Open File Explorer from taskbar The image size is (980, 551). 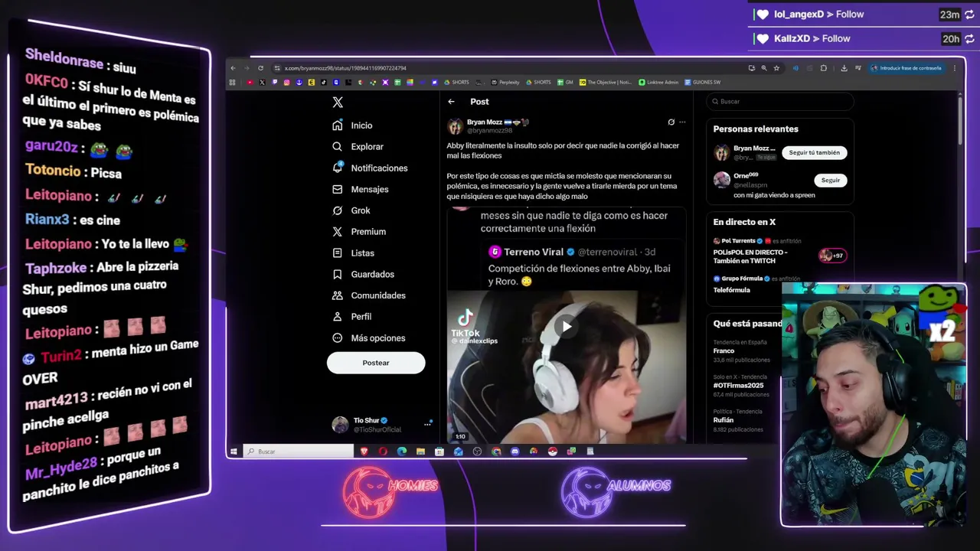pyautogui.click(x=420, y=452)
